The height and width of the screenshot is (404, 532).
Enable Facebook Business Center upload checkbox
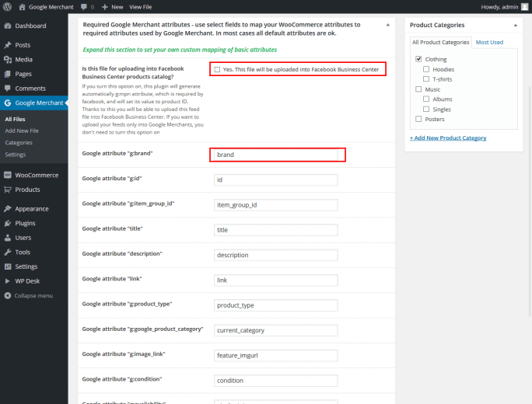click(217, 69)
